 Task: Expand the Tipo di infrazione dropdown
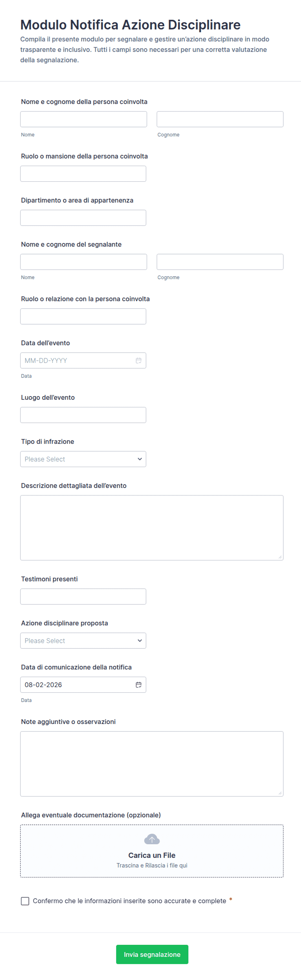click(83, 459)
